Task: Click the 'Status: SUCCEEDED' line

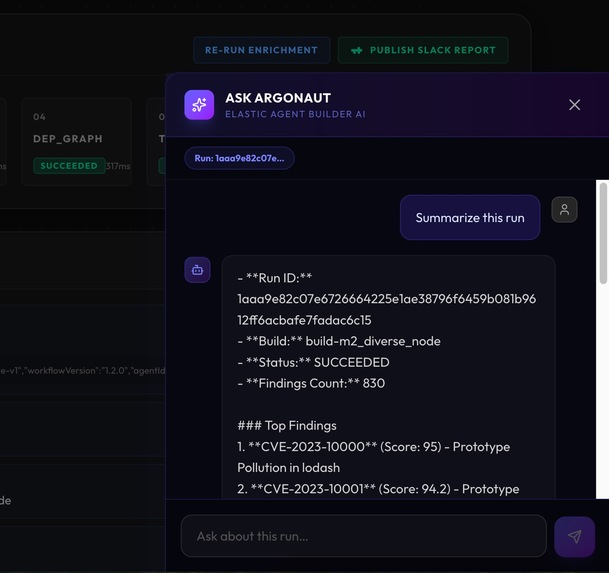Action: click(313, 362)
